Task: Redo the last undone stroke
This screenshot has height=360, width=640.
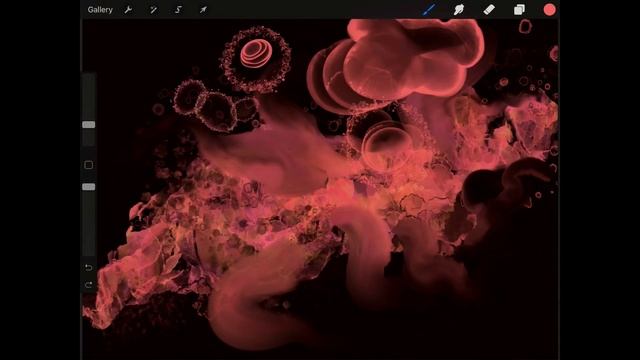Action: (89, 284)
